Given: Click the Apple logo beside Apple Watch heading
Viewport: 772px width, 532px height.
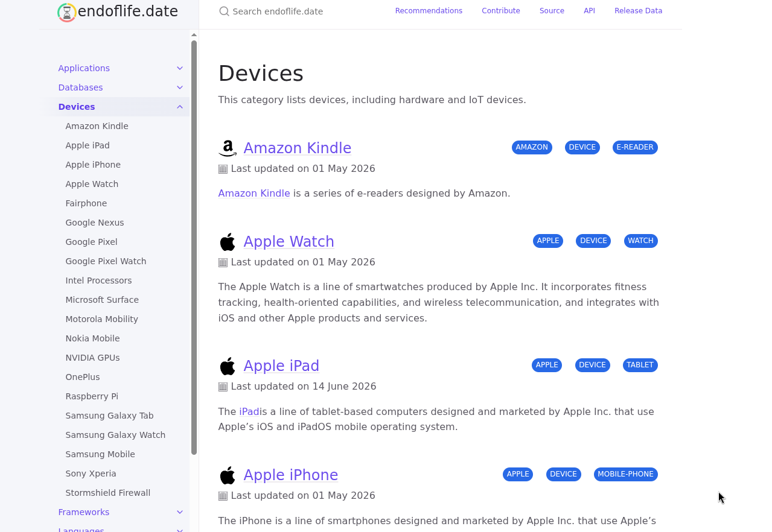Looking at the screenshot, I should (228, 242).
